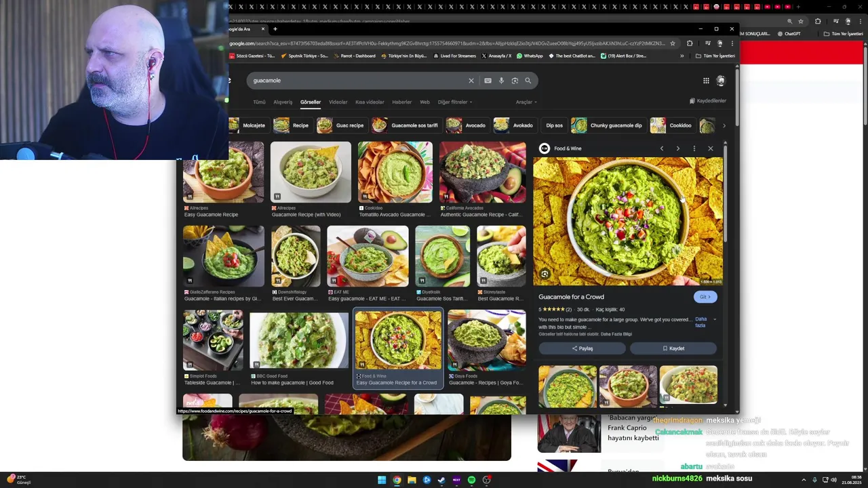
Task: Click the guacamole search input field
Action: point(359,81)
